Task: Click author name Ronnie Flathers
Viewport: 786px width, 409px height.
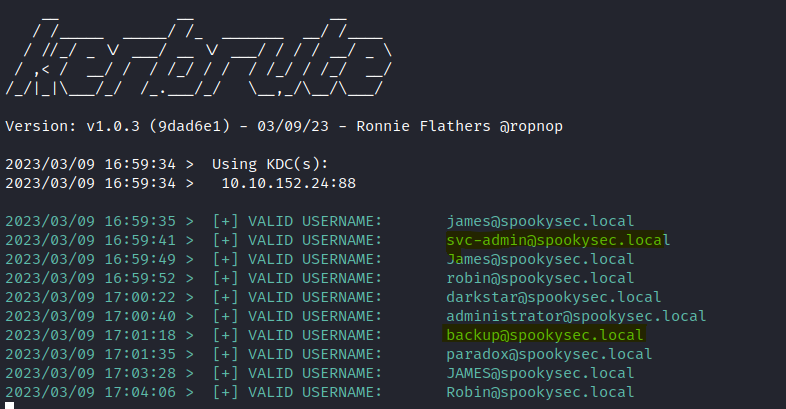Action: [423, 126]
